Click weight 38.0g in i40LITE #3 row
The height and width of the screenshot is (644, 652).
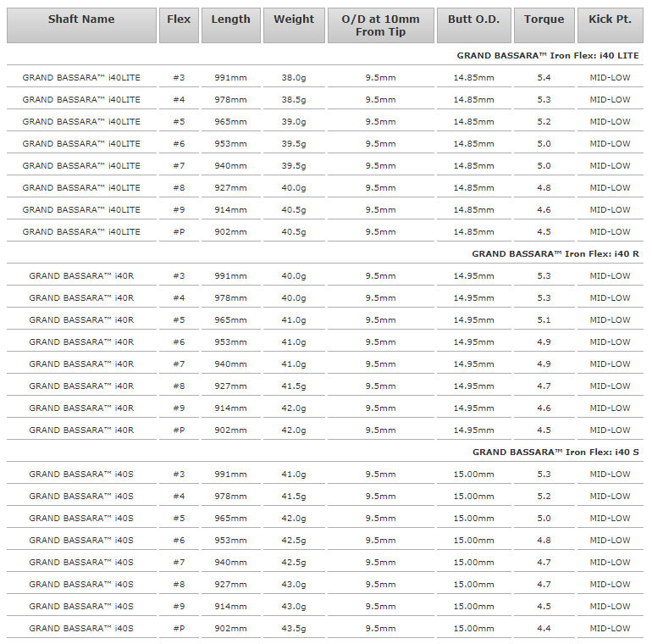point(294,78)
